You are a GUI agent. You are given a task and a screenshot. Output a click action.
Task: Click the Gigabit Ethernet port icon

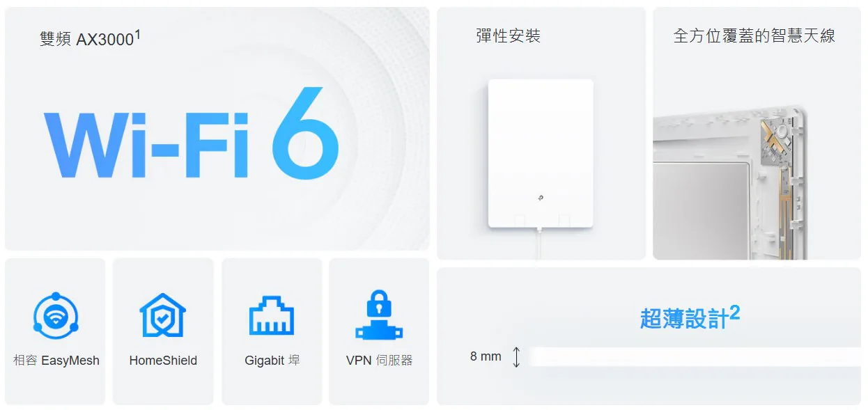point(272,315)
